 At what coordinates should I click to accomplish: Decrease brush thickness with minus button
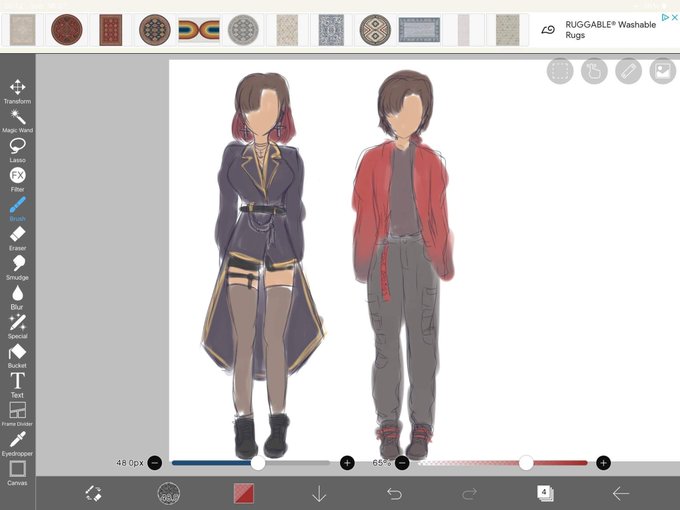(x=155, y=463)
